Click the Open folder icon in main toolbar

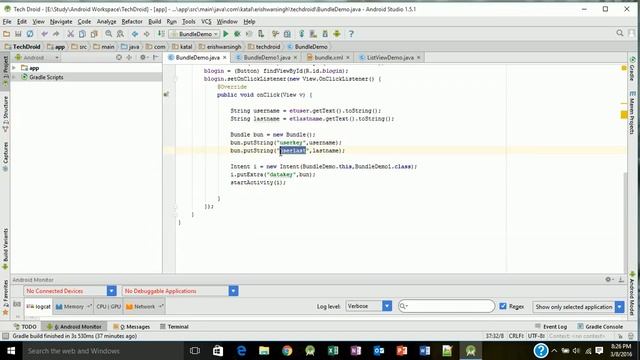7,34
